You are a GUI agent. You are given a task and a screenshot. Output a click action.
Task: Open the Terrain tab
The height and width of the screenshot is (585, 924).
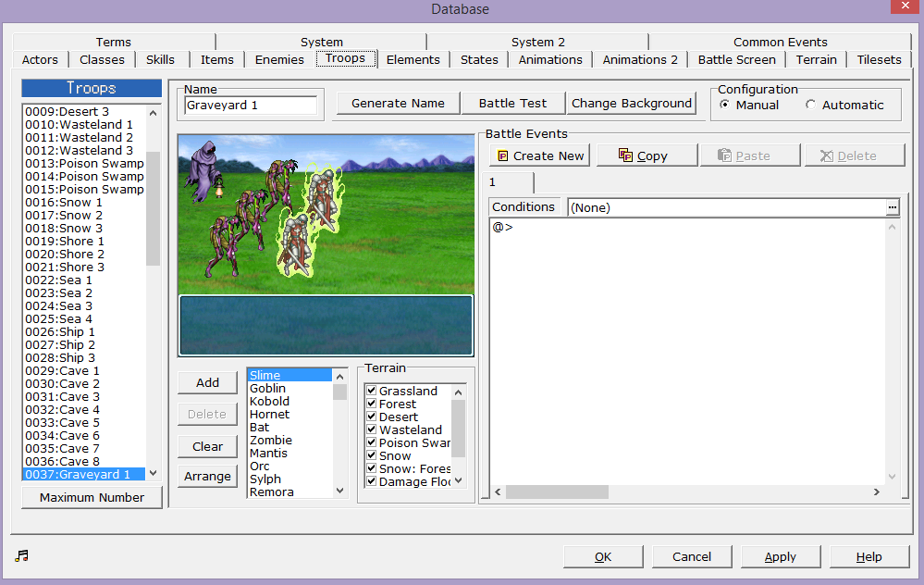tap(816, 59)
